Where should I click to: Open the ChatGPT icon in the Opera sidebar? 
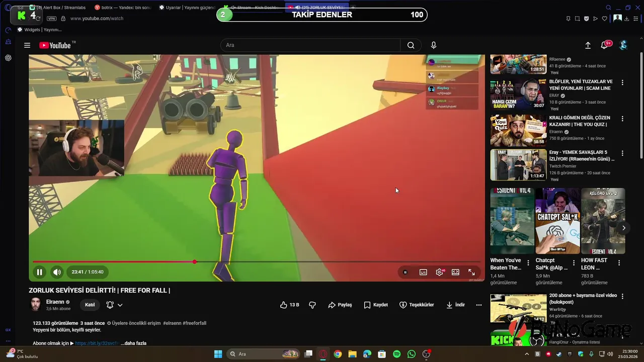[8, 58]
